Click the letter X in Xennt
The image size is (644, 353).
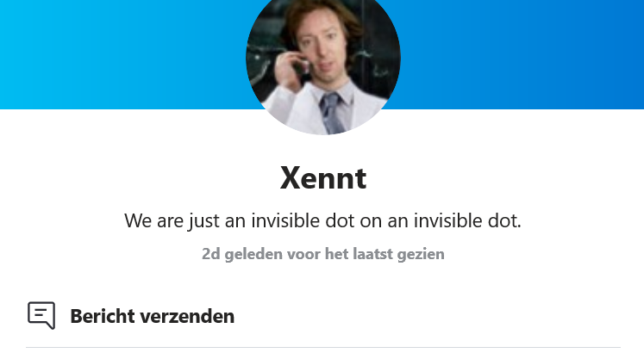(x=291, y=178)
